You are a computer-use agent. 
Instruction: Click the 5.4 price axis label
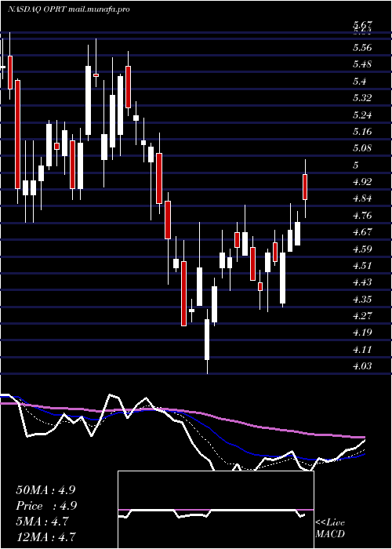click(x=360, y=82)
